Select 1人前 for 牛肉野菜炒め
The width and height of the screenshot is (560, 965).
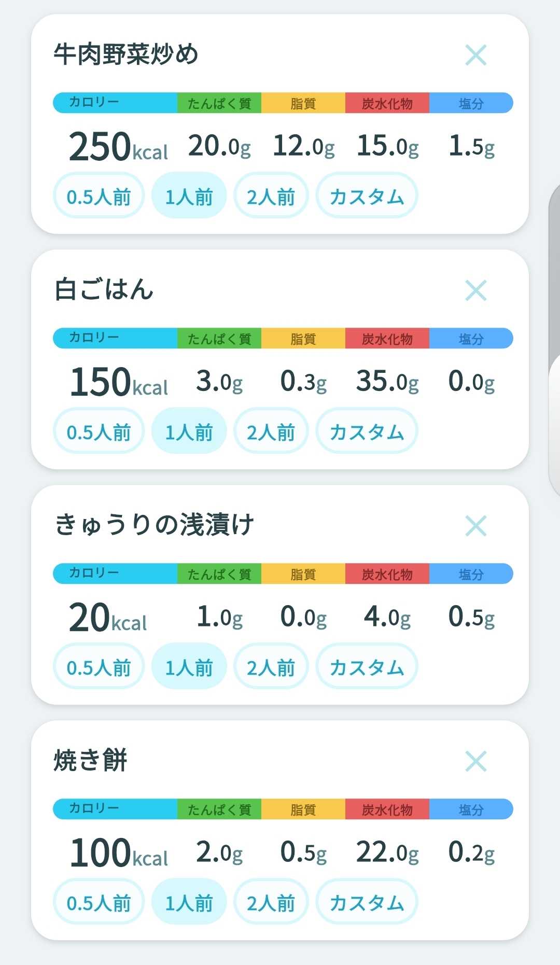click(189, 195)
